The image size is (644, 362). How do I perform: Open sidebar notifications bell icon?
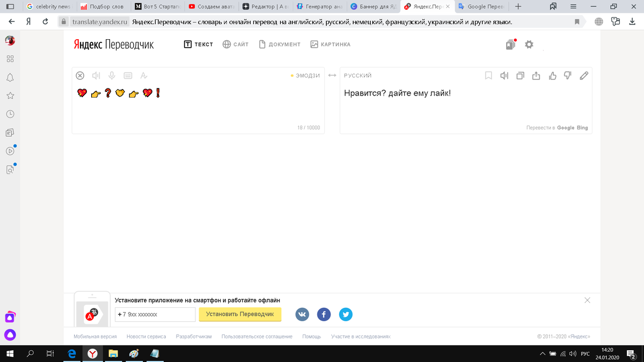pos(10,78)
